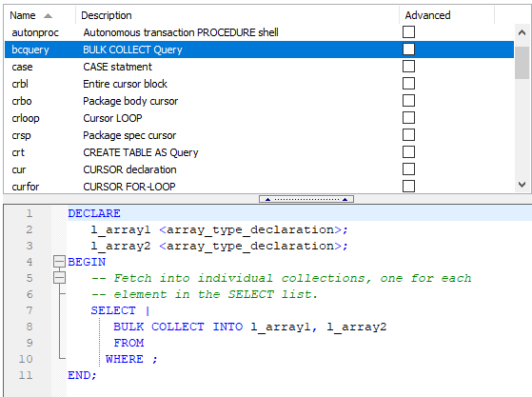532x397 pixels.
Task: Click the l_array2 declaration on line 3
Action: click(x=219, y=246)
